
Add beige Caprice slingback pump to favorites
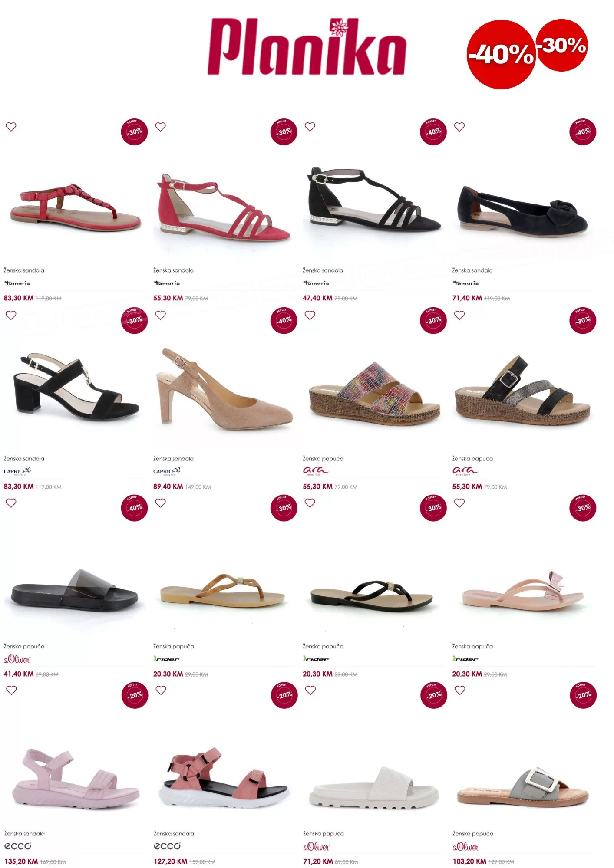pos(161,315)
